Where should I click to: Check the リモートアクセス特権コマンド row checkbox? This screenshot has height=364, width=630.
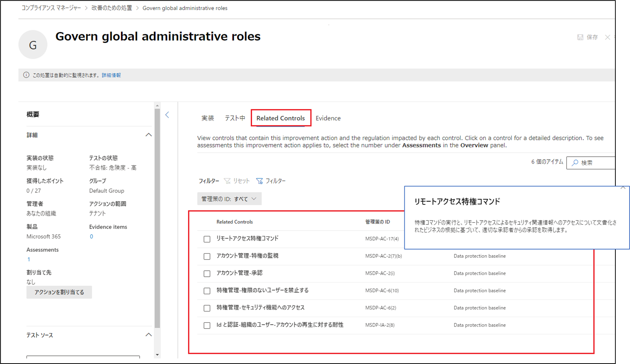pos(207,239)
